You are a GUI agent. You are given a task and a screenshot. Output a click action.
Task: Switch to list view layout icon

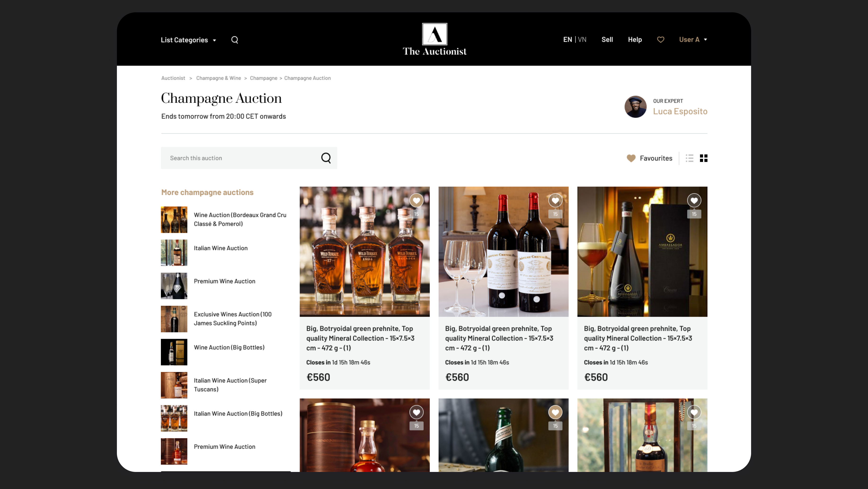click(x=689, y=158)
